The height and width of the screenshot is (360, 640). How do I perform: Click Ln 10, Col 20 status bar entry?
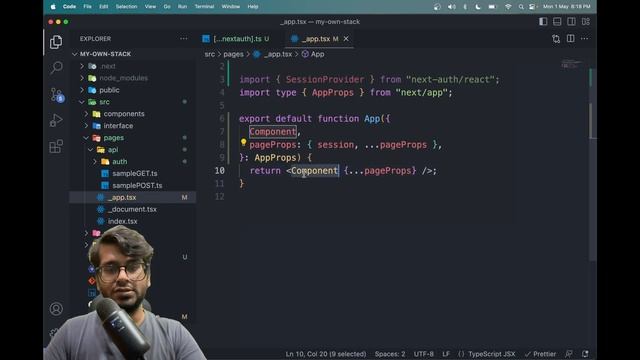coord(326,354)
